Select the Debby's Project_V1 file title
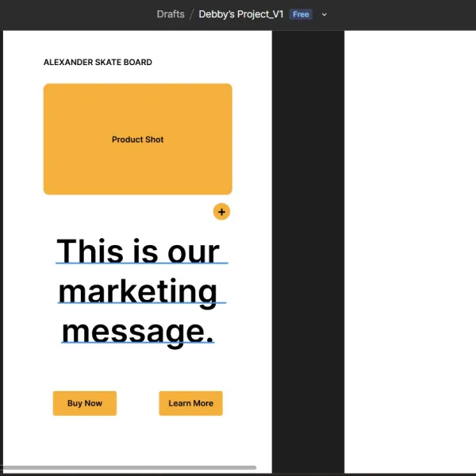Image resolution: width=476 pixels, height=476 pixels. tap(241, 14)
